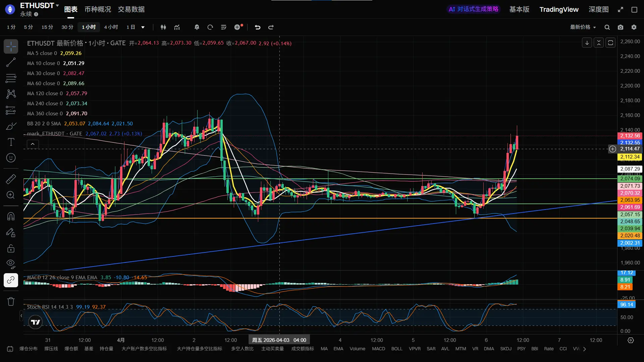
Task: Select the text annotation tool
Action: (x=11, y=142)
